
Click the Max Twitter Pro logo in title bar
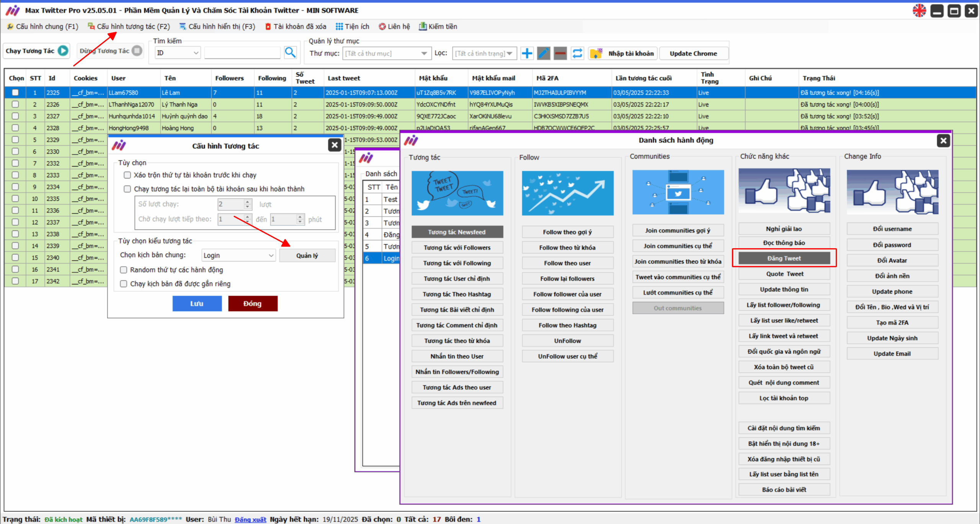click(x=13, y=10)
